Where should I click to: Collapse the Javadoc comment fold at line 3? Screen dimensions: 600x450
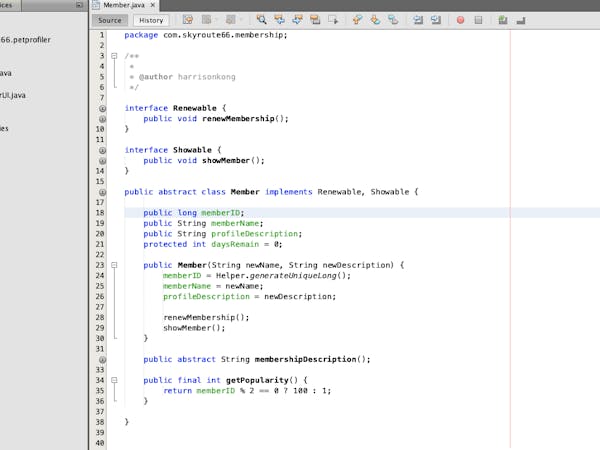pyautogui.click(x=114, y=56)
